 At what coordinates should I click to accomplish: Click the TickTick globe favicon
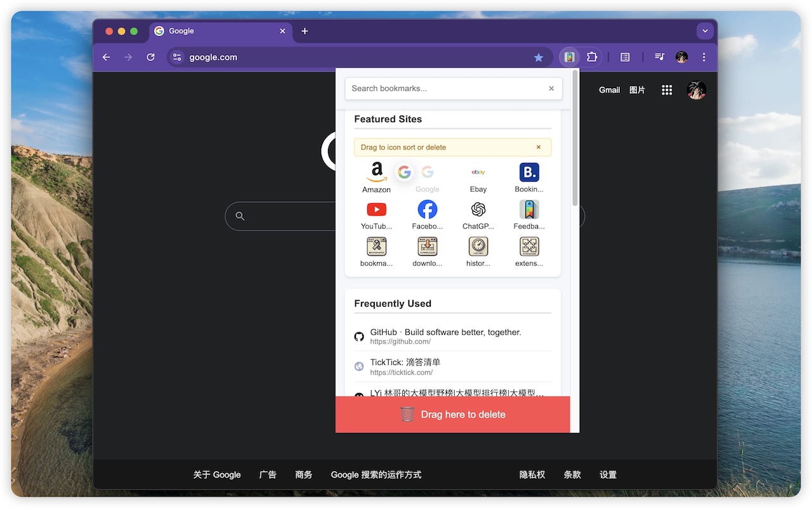tap(359, 366)
